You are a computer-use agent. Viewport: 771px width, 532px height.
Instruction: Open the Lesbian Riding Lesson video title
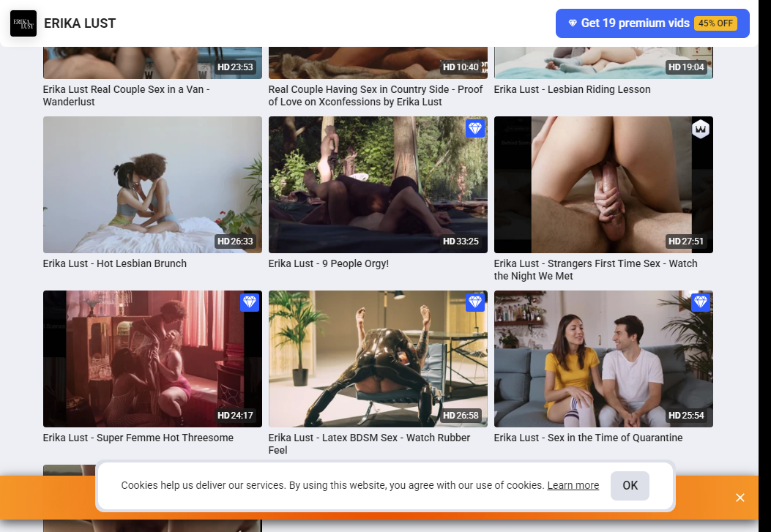tap(572, 89)
